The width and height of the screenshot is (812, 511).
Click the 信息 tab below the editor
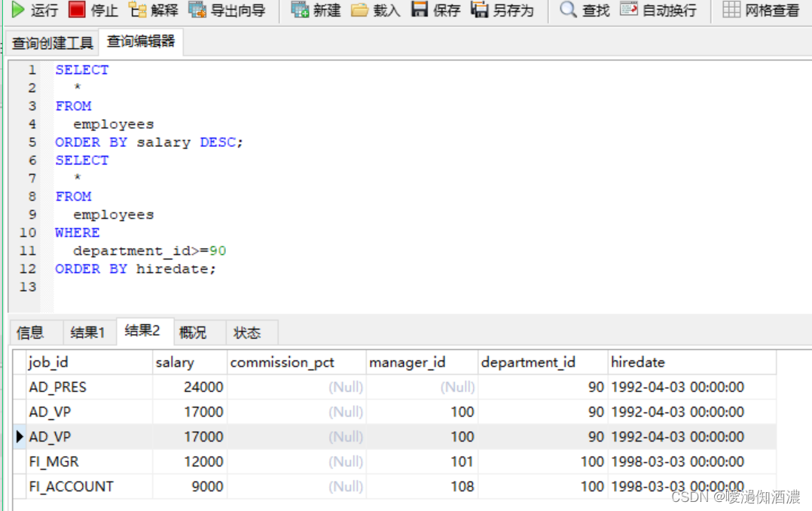coord(31,332)
